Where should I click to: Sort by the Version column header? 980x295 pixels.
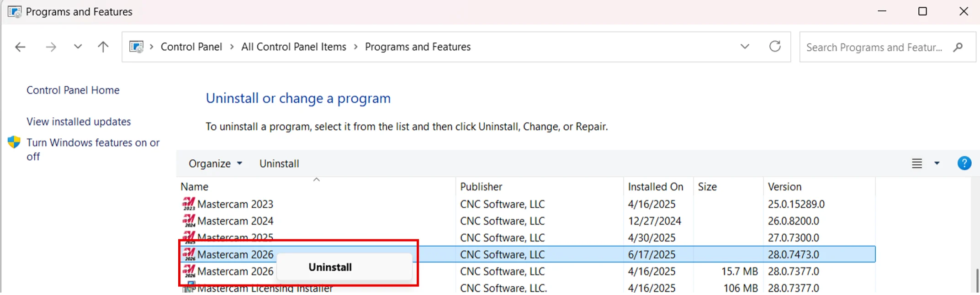[819, 186]
